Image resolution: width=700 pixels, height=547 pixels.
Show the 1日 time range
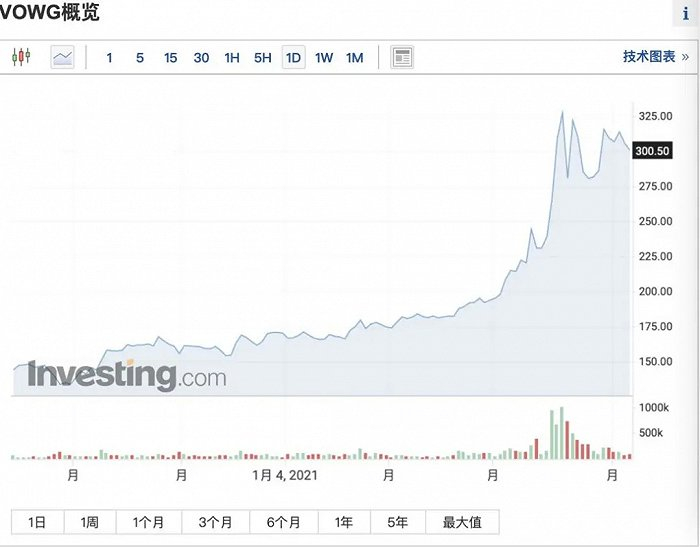[x=37, y=522]
